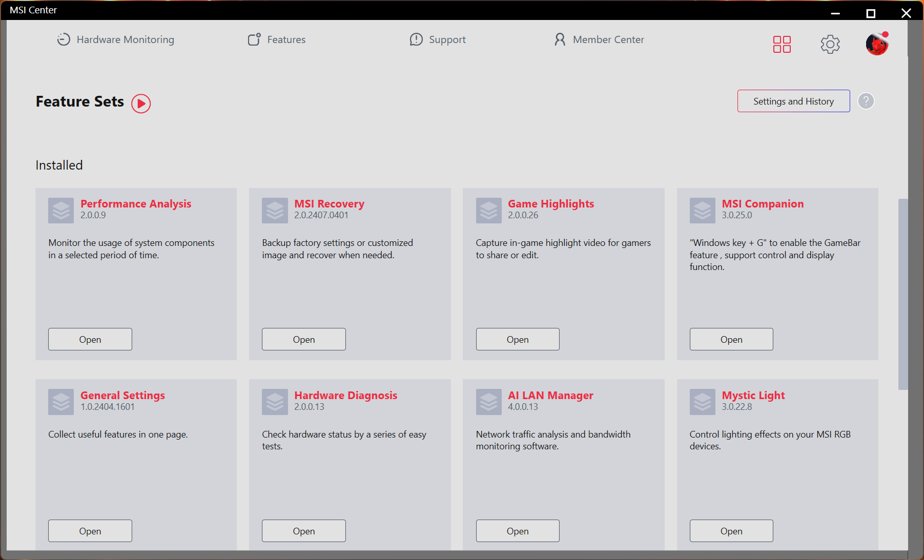924x560 pixels.
Task: Click the Feature Sets red play icon
Action: point(141,103)
